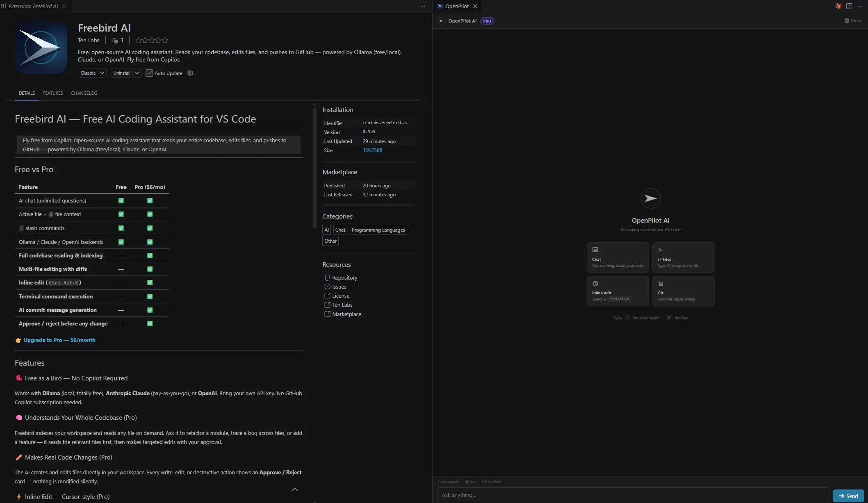Click the Ten Labs publisher name

click(89, 40)
